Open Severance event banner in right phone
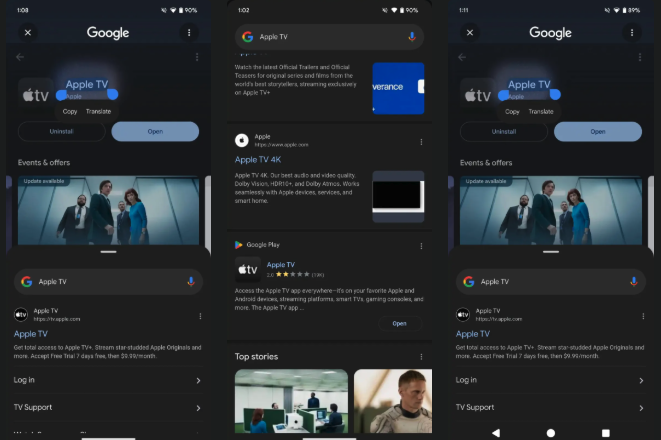The width and height of the screenshot is (661, 440). coord(551,210)
